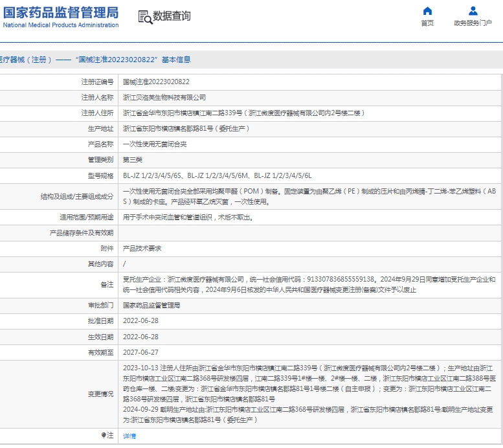
Task: Click the 变更情况 row label
Action: pos(100,394)
